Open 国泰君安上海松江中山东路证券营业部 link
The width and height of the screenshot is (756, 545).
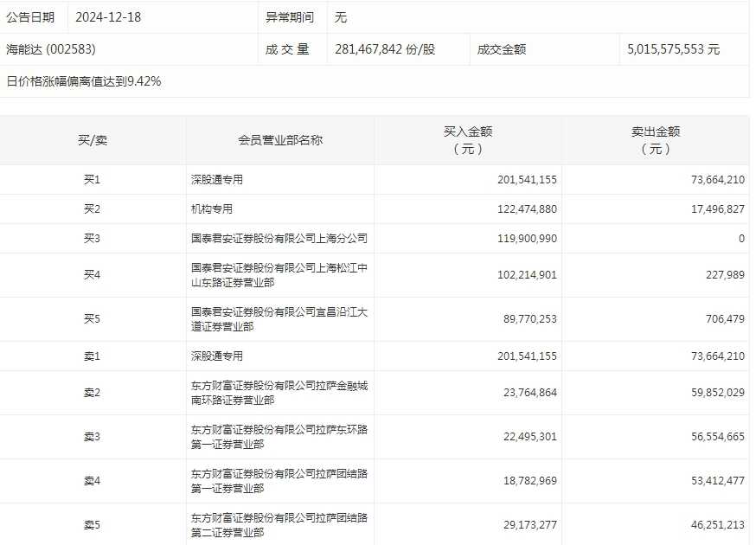pyautogui.click(x=279, y=275)
